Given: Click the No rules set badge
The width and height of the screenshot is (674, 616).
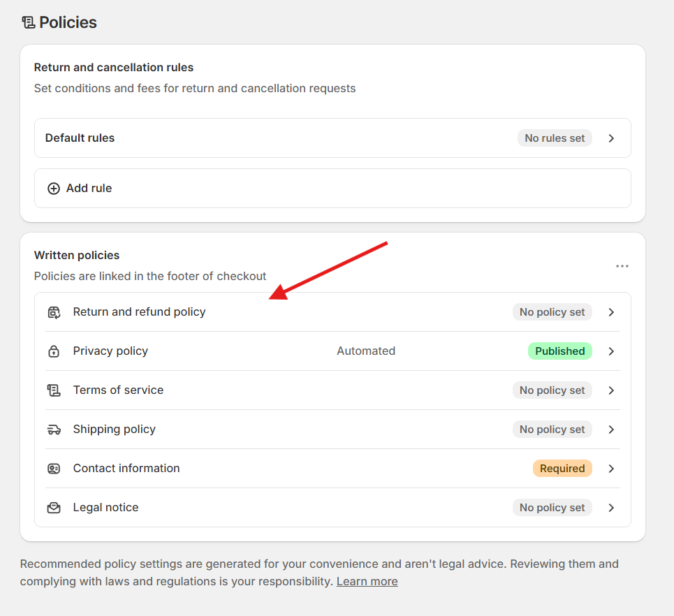Looking at the screenshot, I should (x=555, y=138).
